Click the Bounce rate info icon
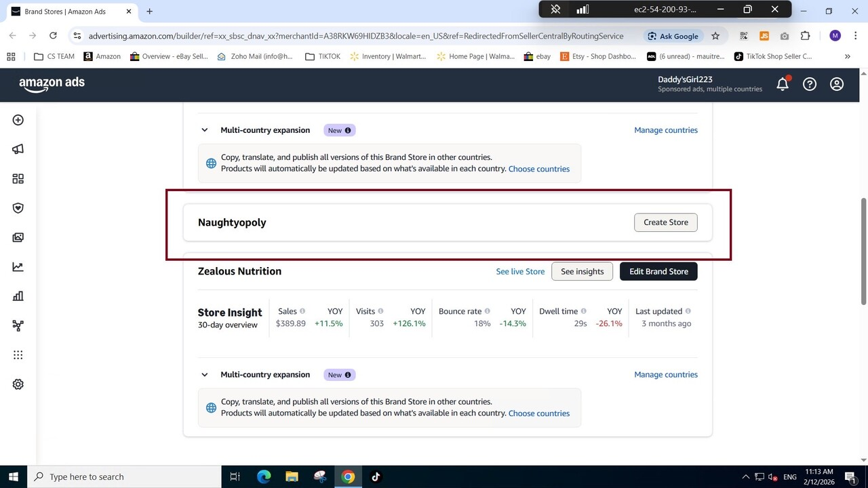The image size is (868, 488). pos(487,311)
